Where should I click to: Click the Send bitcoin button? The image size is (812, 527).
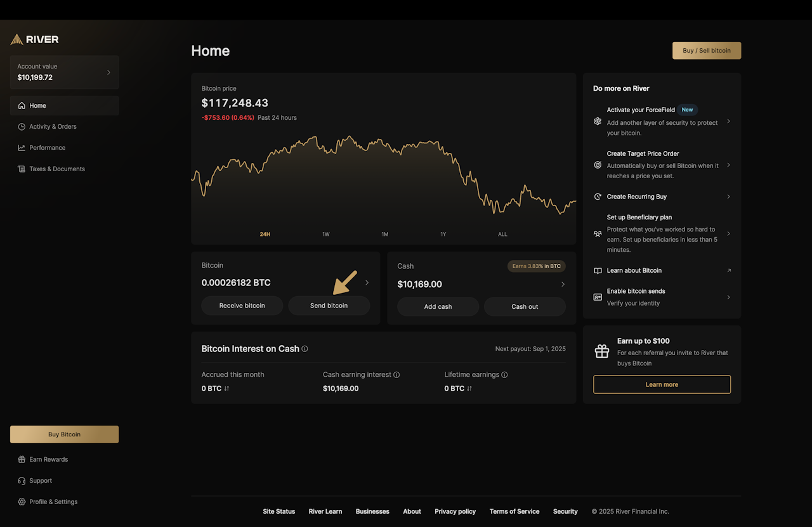(329, 306)
